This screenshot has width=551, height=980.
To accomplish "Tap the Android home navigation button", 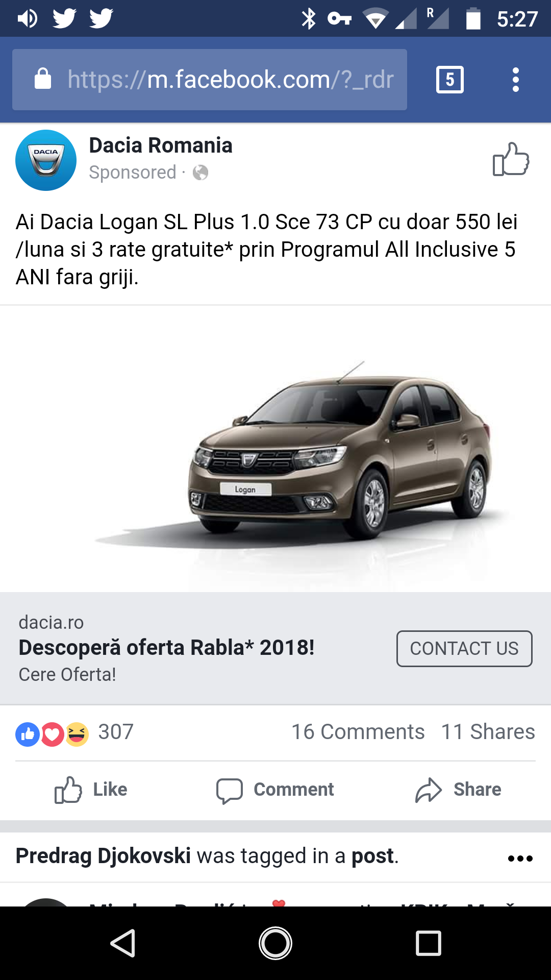I will [x=275, y=943].
